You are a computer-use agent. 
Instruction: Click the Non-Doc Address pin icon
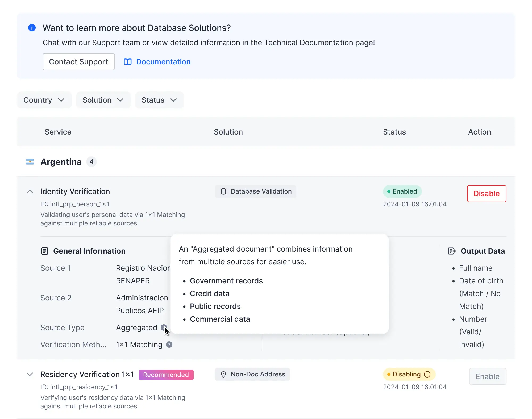223,374
